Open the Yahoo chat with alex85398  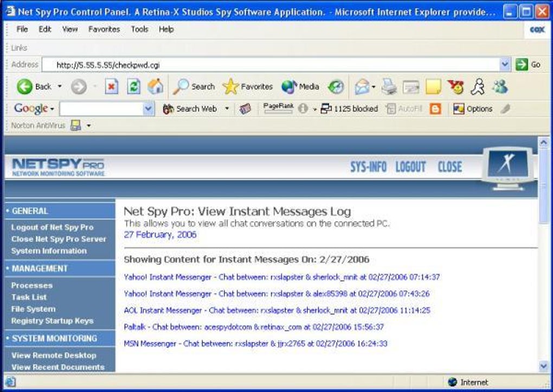click(277, 293)
